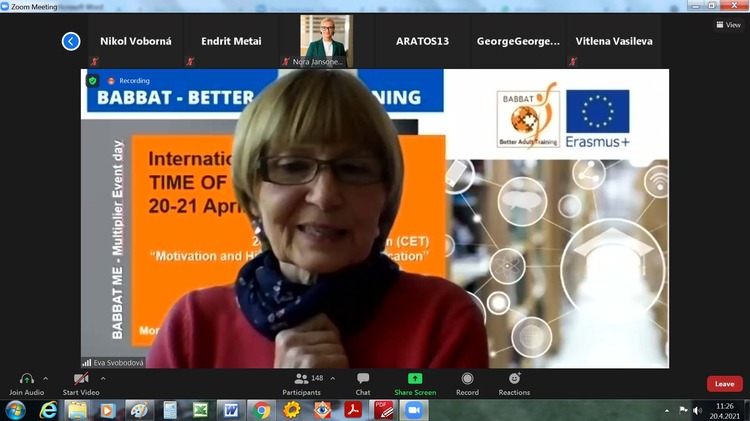Click the blue previous-participants arrow
This screenshot has height=421, width=750.
pyautogui.click(x=71, y=41)
